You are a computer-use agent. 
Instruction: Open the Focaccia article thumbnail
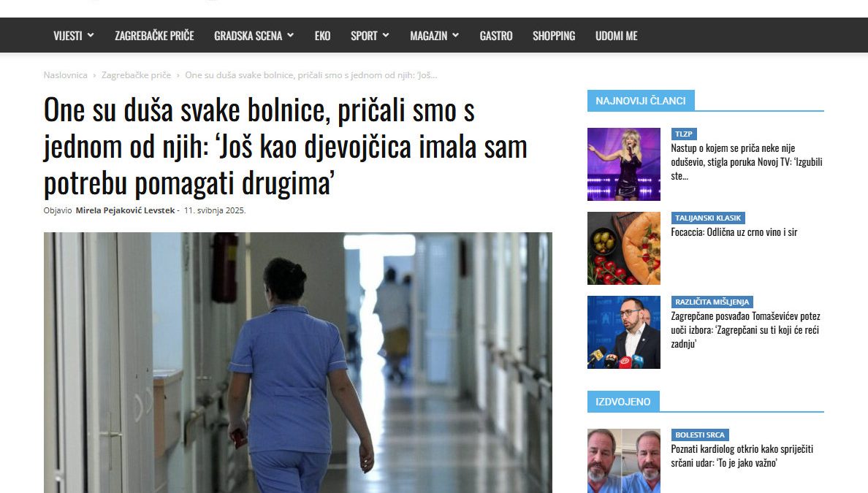[x=624, y=248]
